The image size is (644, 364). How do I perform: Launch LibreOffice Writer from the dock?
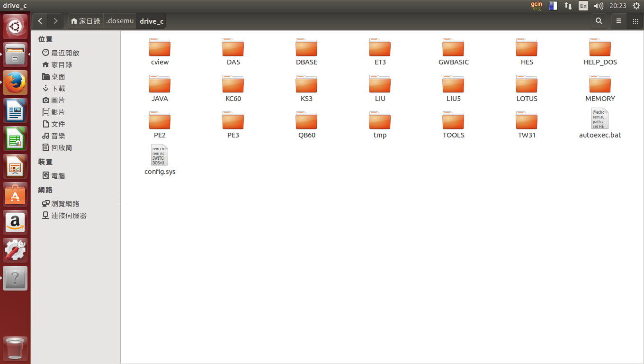[15, 110]
